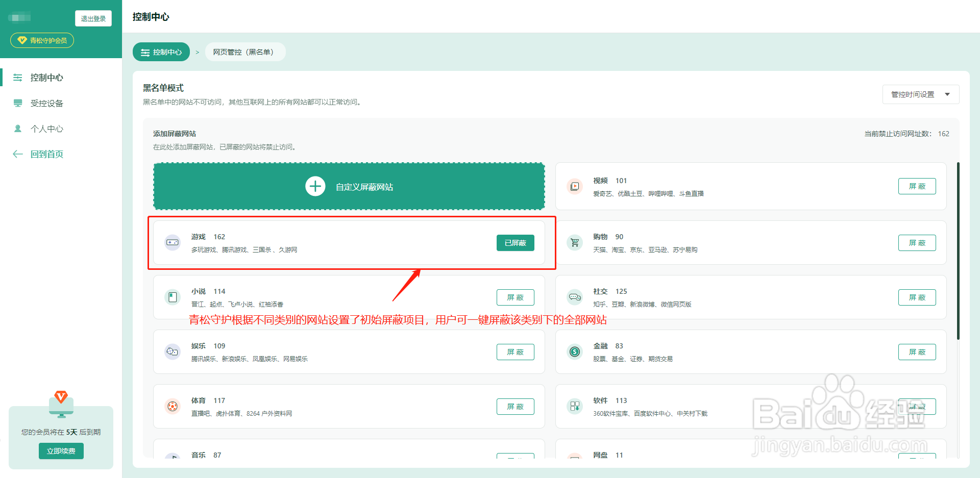Click the 立即续费 button

(x=61, y=451)
